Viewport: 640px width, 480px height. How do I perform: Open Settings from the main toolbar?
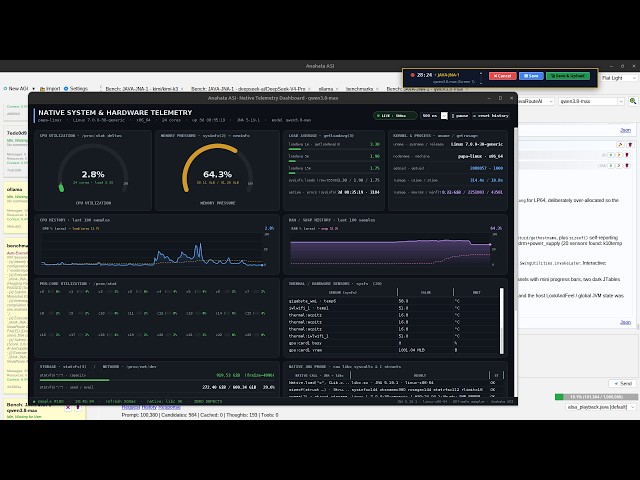point(76,89)
